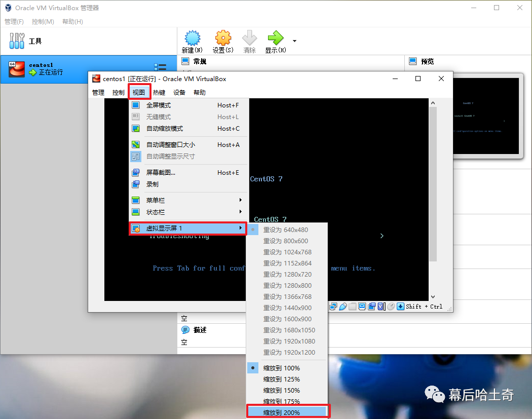Click the network adapters status bar icon
Image resolution: width=532 pixels, height=419 pixels.
[x=333, y=307]
